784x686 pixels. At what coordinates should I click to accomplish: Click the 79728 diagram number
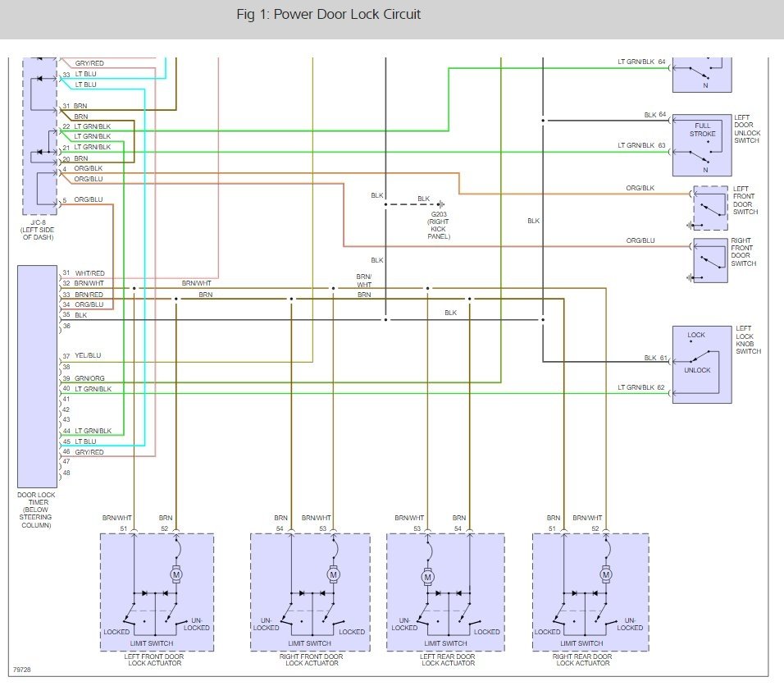(22, 670)
